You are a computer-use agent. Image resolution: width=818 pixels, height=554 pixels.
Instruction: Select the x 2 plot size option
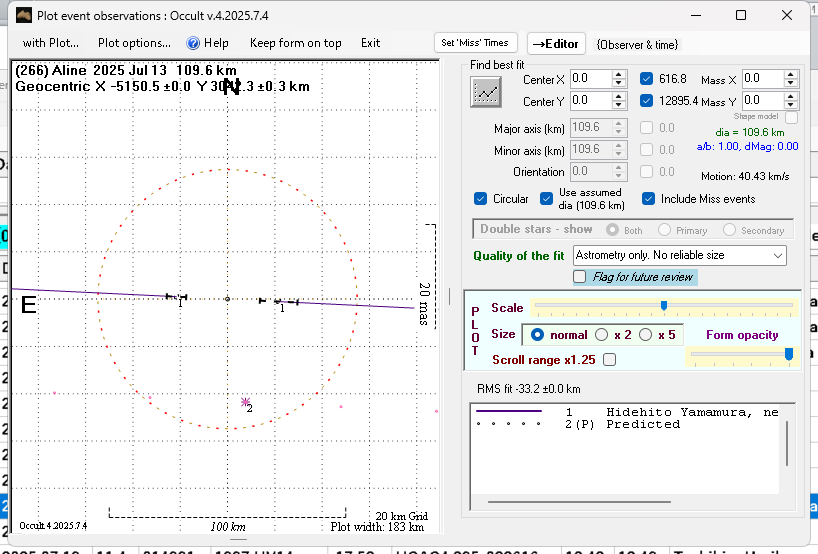[x=602, y=334]
